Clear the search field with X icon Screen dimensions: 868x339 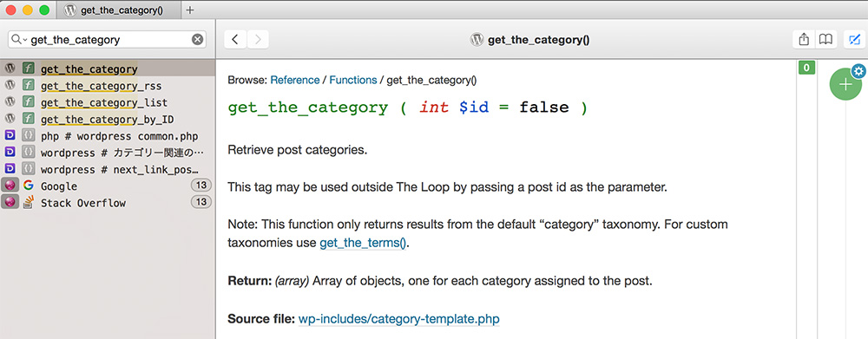click(197, 39)
